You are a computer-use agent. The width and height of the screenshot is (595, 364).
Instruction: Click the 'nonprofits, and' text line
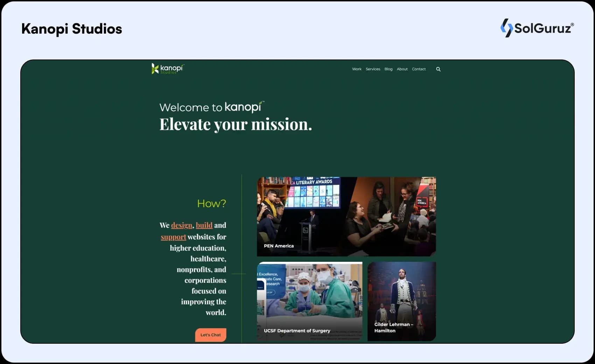pos(201,269)
